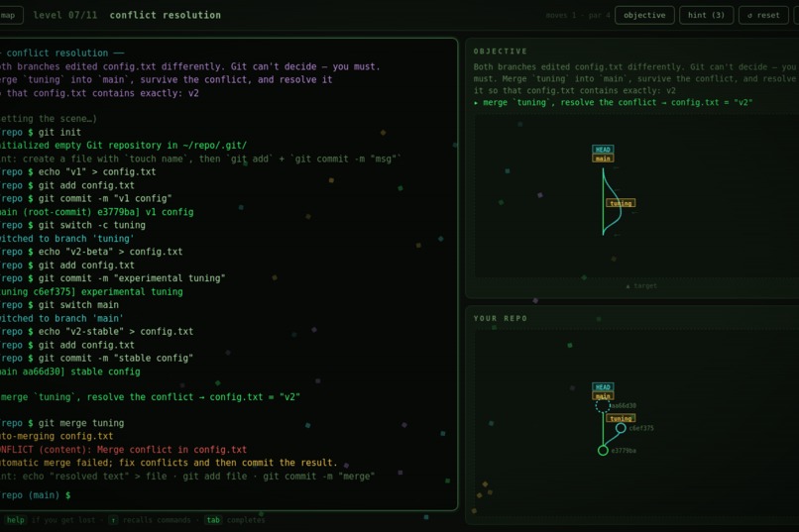The height and width of the screenshot is (532, 799).
Task: Click the green objective line in the Objective panel
Action: pyautogui.click(x=613, y=102)
